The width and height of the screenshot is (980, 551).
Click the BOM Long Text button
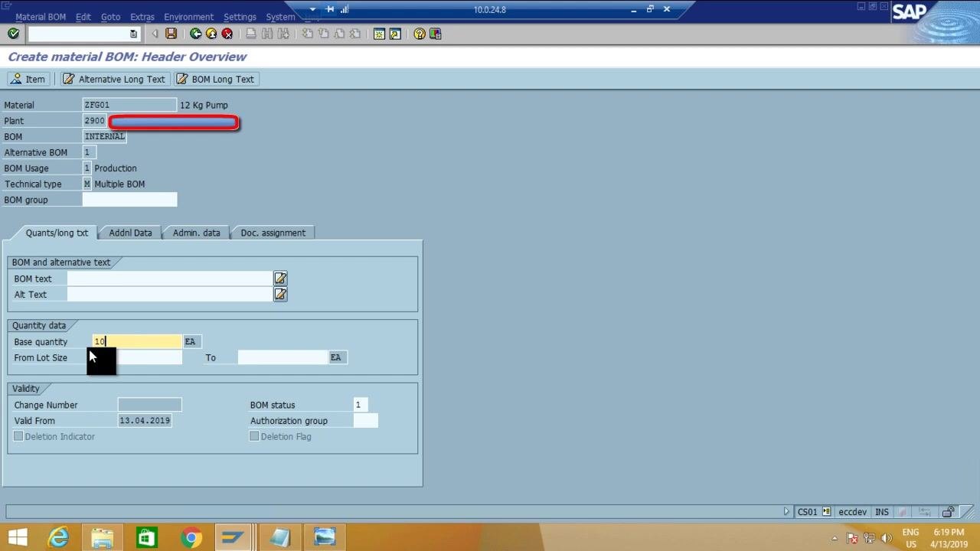click(215, 79)
